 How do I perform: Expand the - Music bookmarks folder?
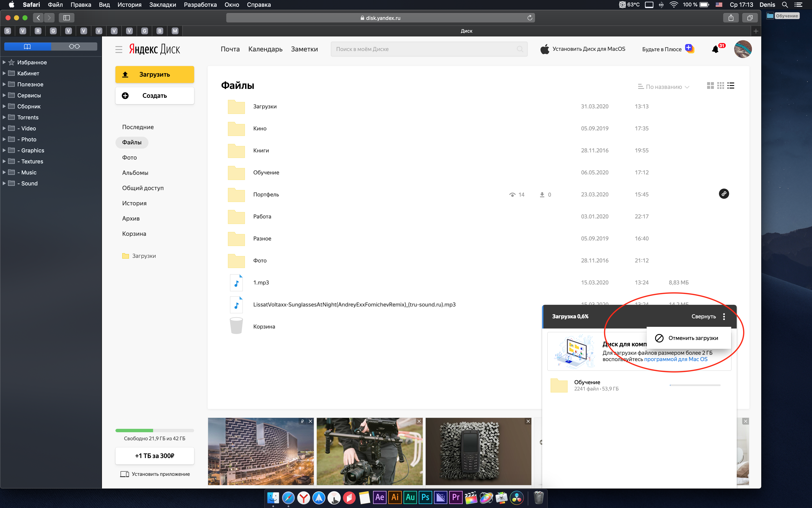(4, 172)
